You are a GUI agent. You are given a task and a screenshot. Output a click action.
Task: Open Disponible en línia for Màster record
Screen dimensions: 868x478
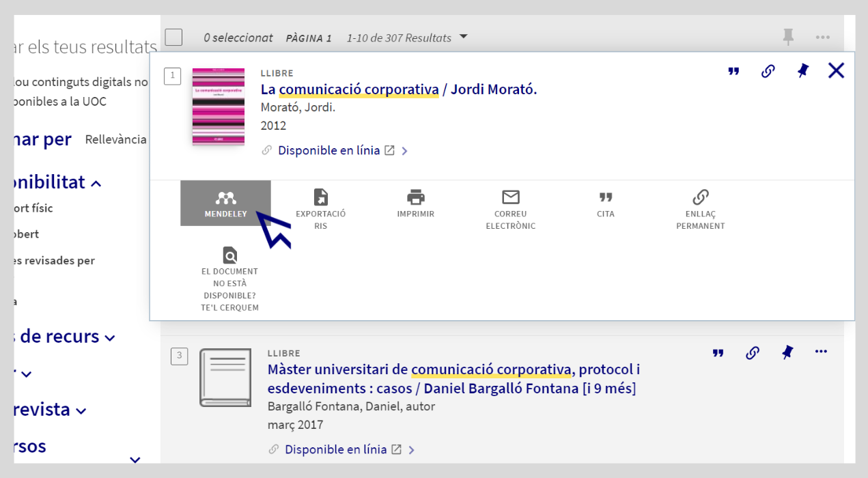[335, 449]
